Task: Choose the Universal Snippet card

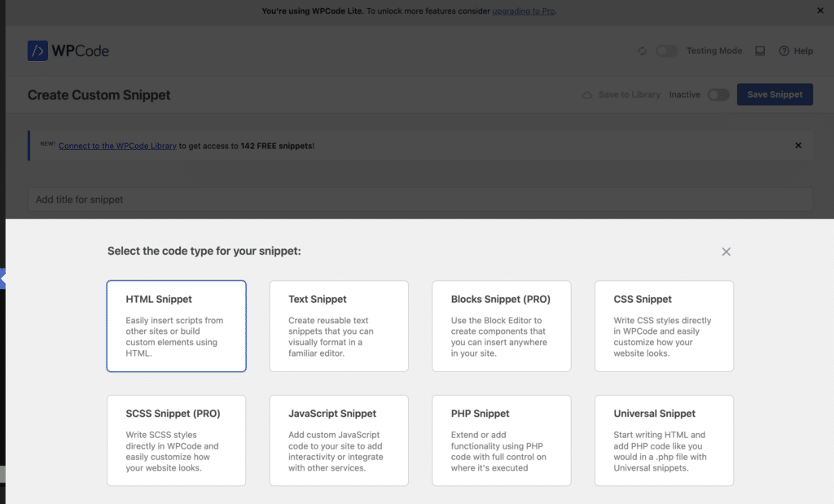Action: (665, 440)
